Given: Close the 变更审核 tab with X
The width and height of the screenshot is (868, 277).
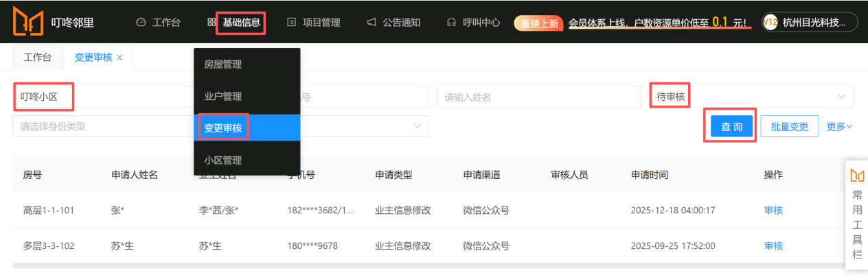Looking at the screenshot, I should tap(120, 58).
